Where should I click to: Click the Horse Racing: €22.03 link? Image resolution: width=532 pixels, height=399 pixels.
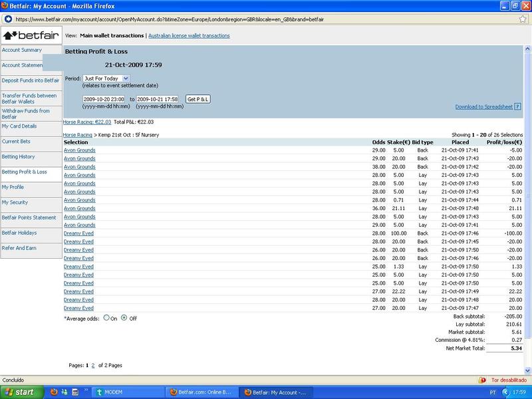(x=87, y=122)
